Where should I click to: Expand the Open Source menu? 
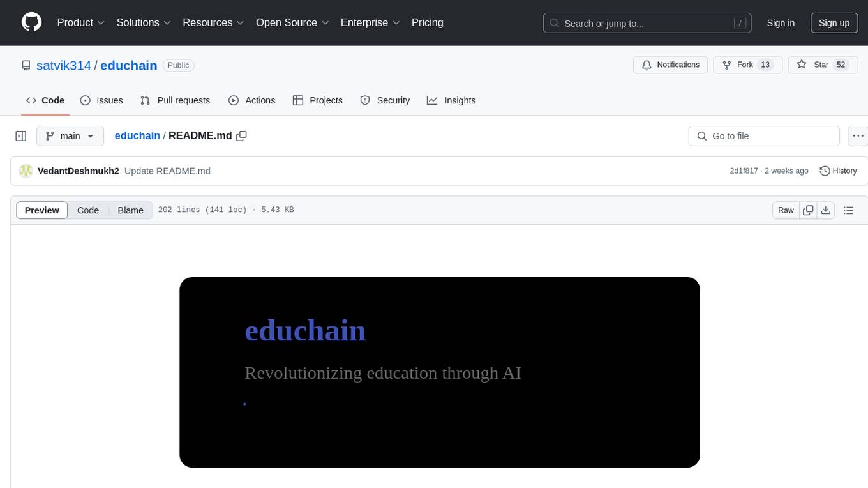[292, 22]
